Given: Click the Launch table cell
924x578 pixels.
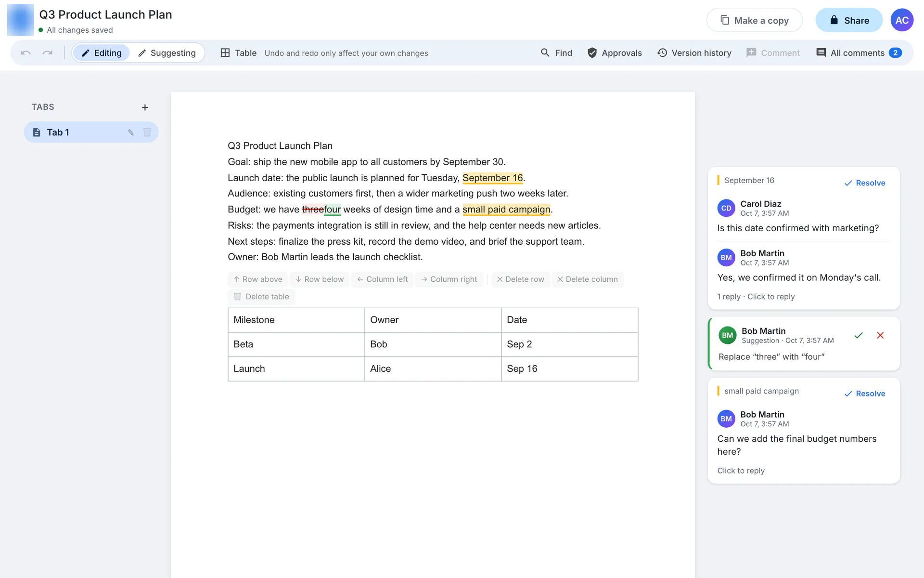Looking at the screenshot, I should (296, 369).
